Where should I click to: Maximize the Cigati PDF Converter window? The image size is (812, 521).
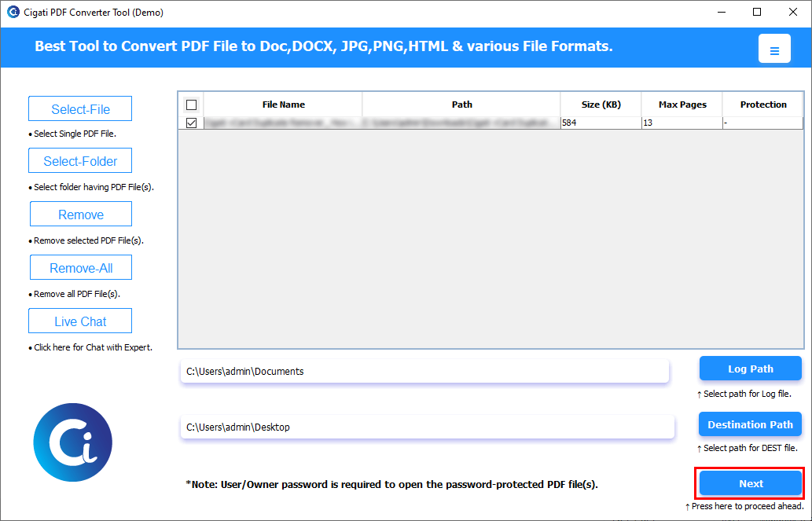tap(757, 12)
